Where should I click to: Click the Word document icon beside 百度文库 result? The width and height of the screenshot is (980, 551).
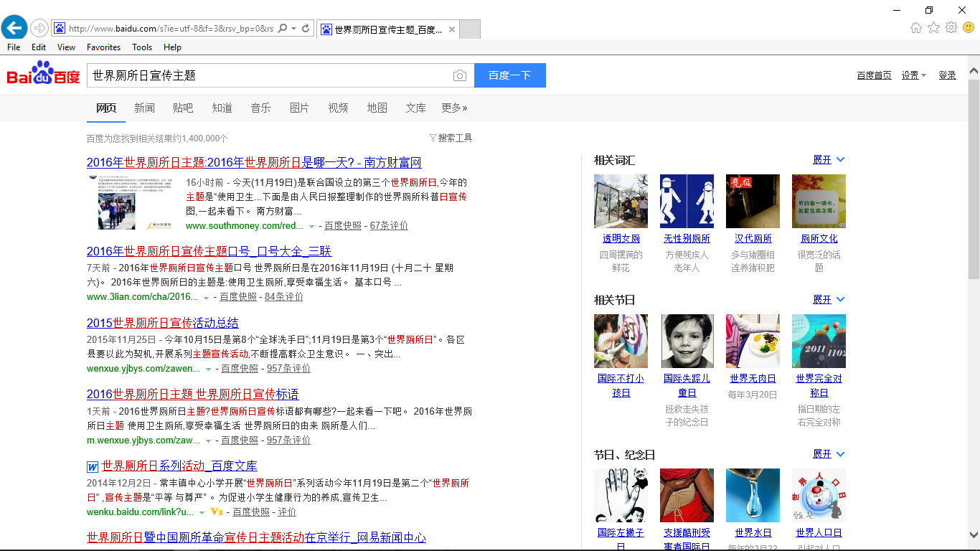click(x=93, y=467)
